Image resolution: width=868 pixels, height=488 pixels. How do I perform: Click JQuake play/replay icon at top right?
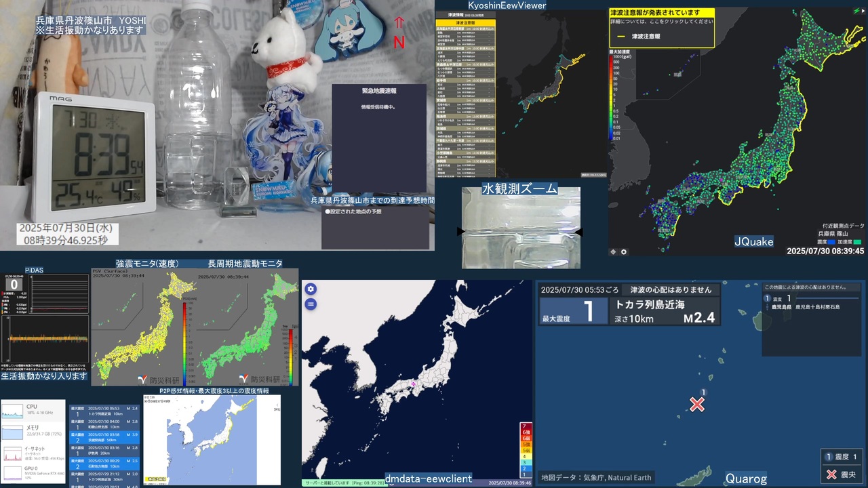[x=855, y=11]
